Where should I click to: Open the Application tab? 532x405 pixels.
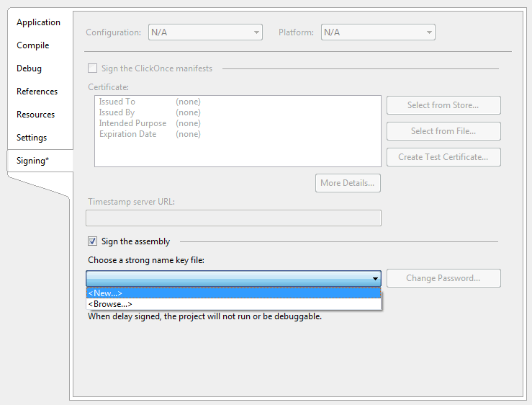[x=38, y=22]
